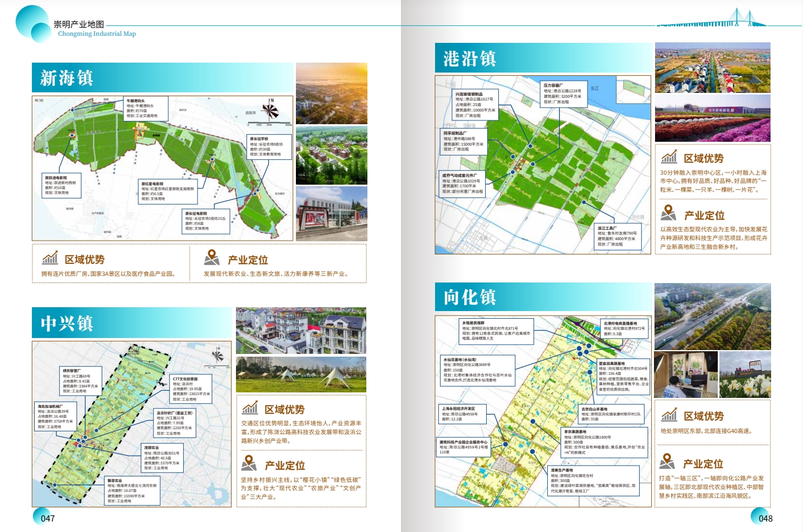Click the 产业定位 pin icon in 中兴镇 section
Image resolution: width=803 pixels, height=532 pixels.
(x=249, y=463)
